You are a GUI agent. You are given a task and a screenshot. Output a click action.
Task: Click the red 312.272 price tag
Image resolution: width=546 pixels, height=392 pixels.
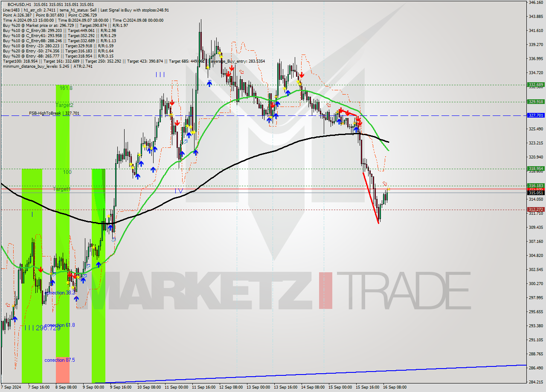pyautogui.click(x=536, y=210)
